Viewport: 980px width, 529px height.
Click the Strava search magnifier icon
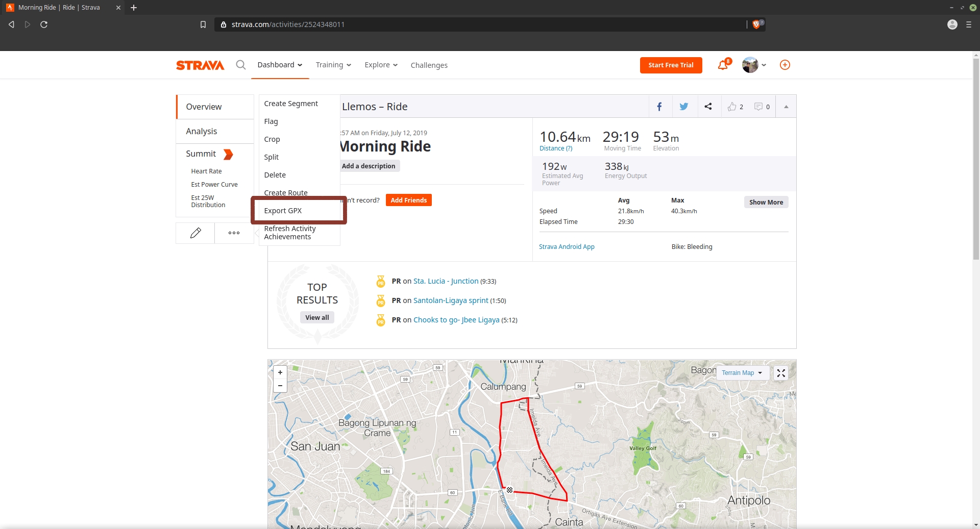(240, 65)
